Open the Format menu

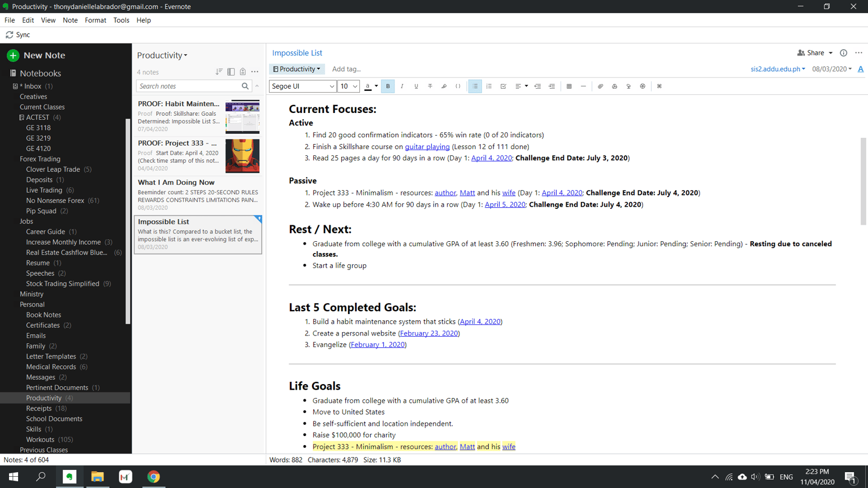pyautogui.click(x=96, y=20)
